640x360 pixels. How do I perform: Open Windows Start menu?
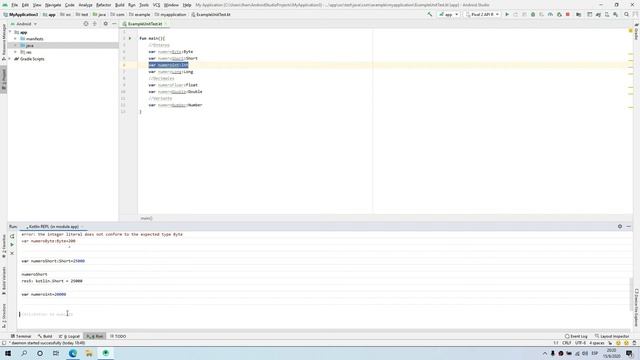(8, 353)
